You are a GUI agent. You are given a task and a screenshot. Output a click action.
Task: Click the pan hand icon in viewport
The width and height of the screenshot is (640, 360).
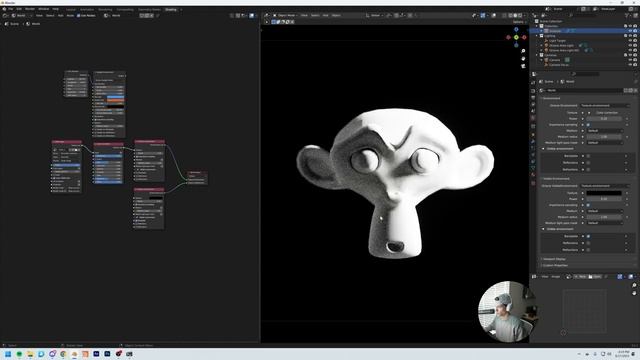point(523,58)
